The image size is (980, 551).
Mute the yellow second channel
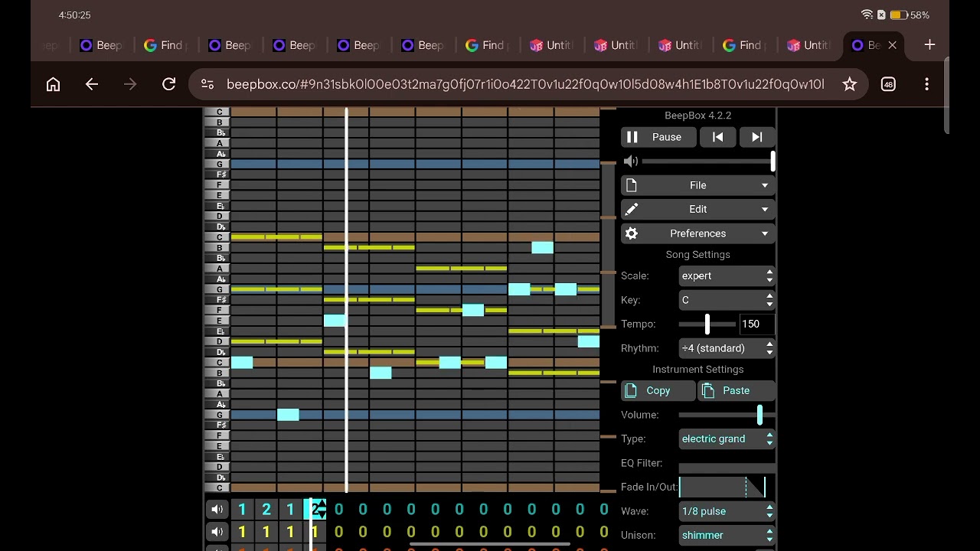click(217, 532)
